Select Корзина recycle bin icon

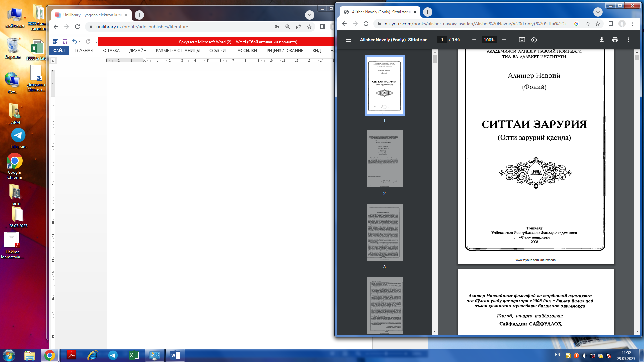[x=13, y=49]
